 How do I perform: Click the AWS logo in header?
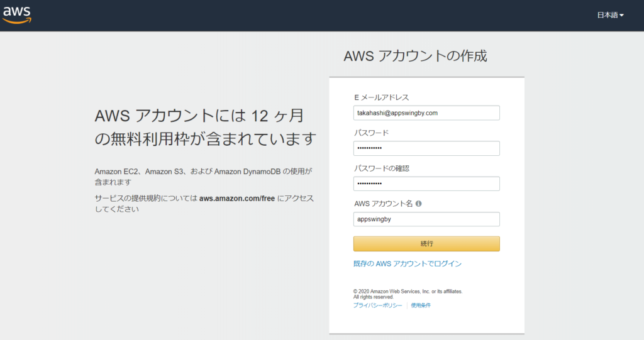pyautogui.click(x=17, y=15)
